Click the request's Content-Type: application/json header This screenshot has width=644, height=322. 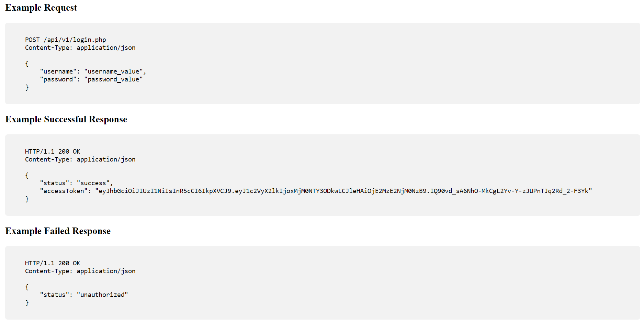click(x=80, y=48)
